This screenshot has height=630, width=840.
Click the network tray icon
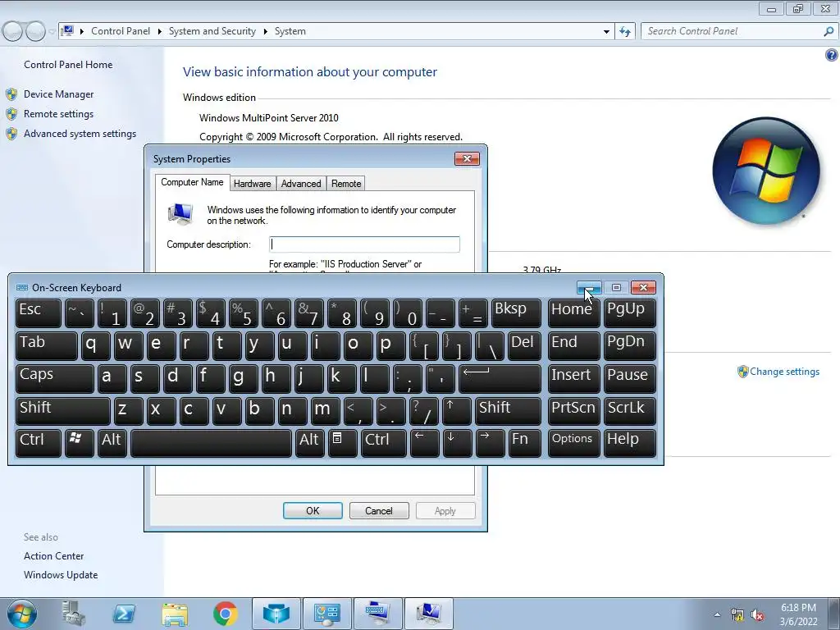(x=737, y=615)
